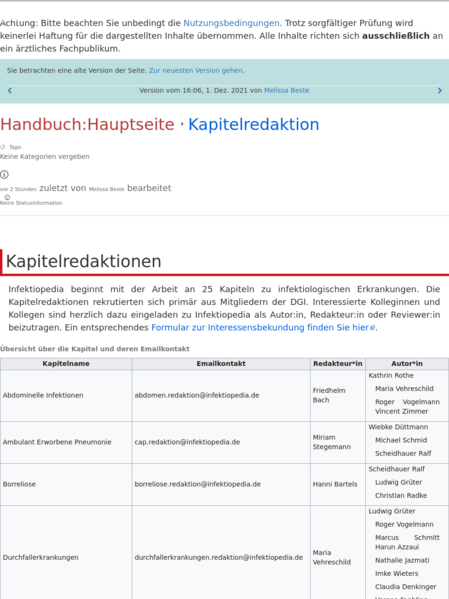Click the tags label icon
This screenshot has height=599, width=449.
coord(3,147)
